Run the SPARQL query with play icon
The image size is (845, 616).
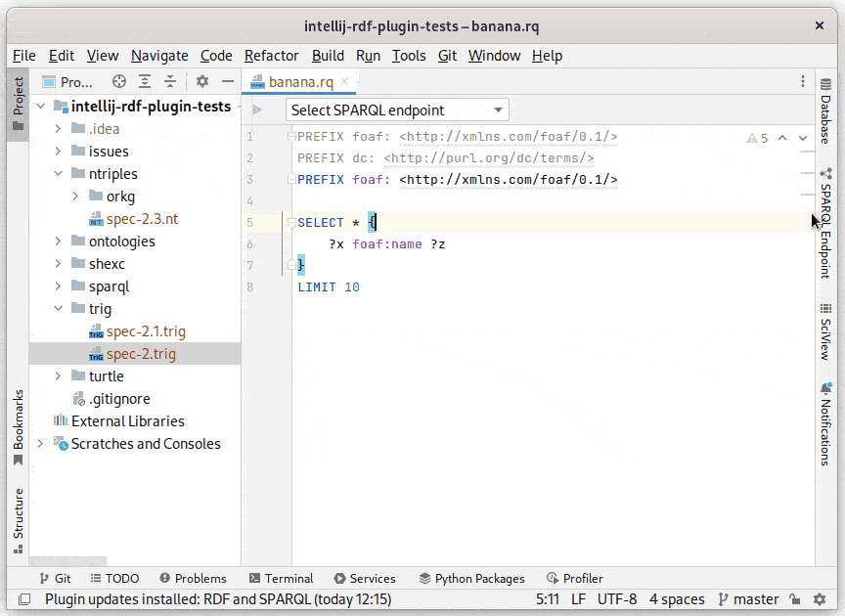coord(257,110)
